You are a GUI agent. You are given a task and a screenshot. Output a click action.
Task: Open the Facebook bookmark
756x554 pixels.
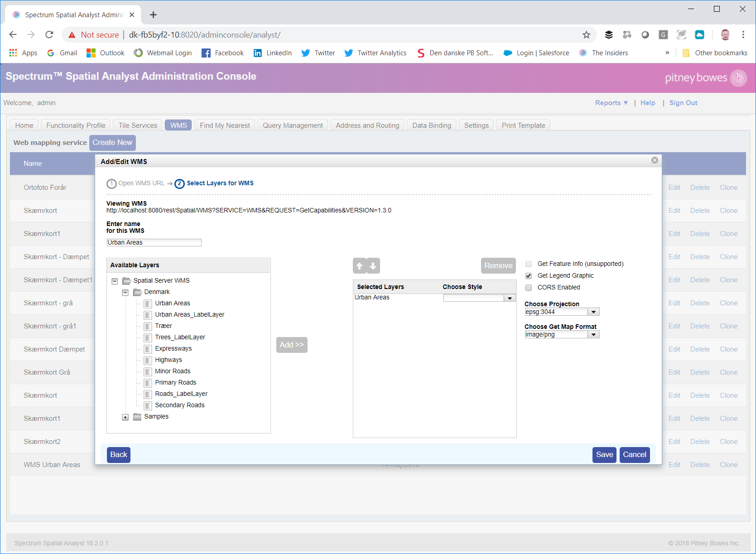222,53
